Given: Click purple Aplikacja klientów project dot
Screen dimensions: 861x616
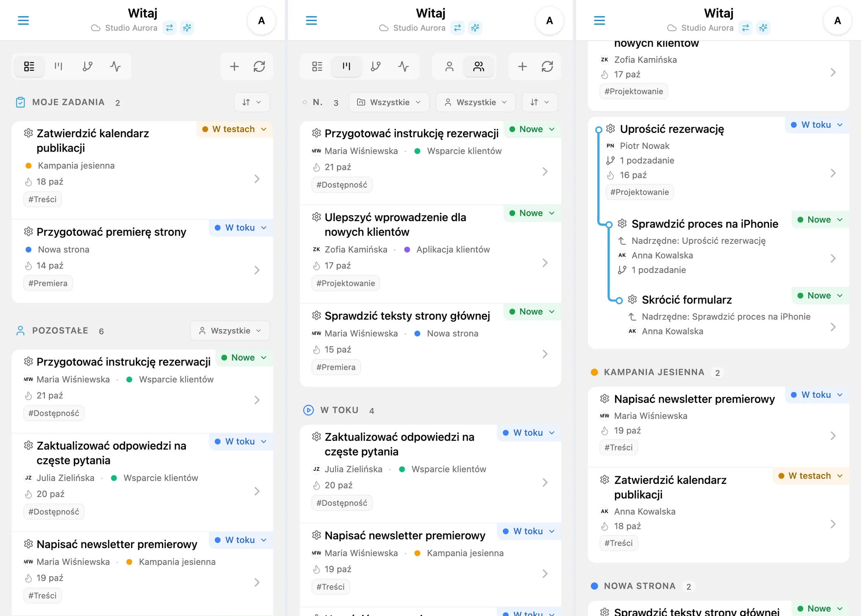Looking at the screenshot, I should pos(407,250).
